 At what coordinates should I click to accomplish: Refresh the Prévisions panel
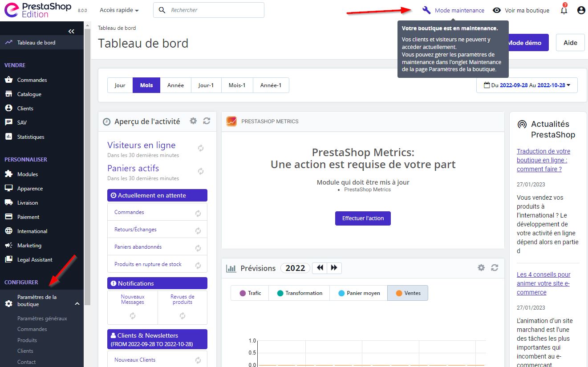[495, 268]
